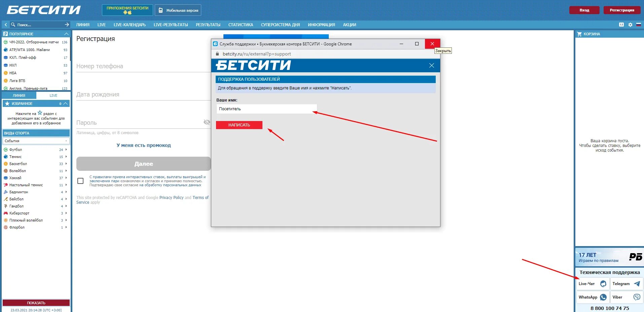
Task: Collapse the ПОПУЛЯРНОЕ section chevron
Action: (x=66, y=34)
